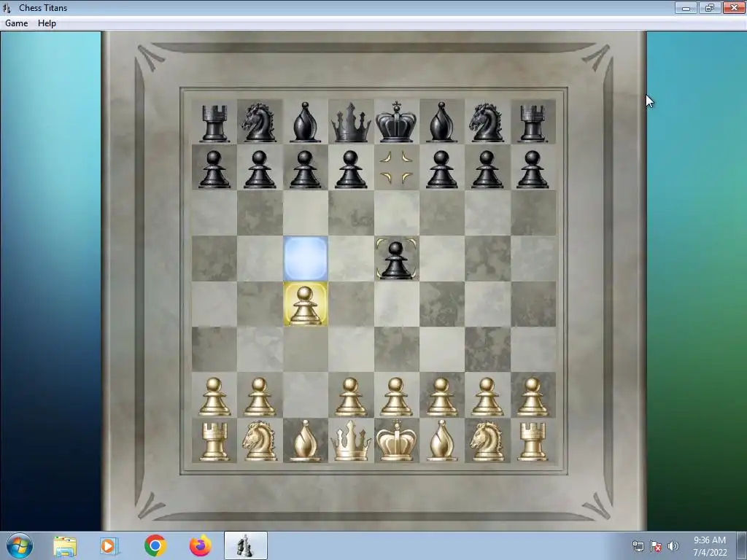Image resolution: width=747 pixels, height=560 pixels.
Task: Click the black pawn on b7
Action: tap(259, 169)
